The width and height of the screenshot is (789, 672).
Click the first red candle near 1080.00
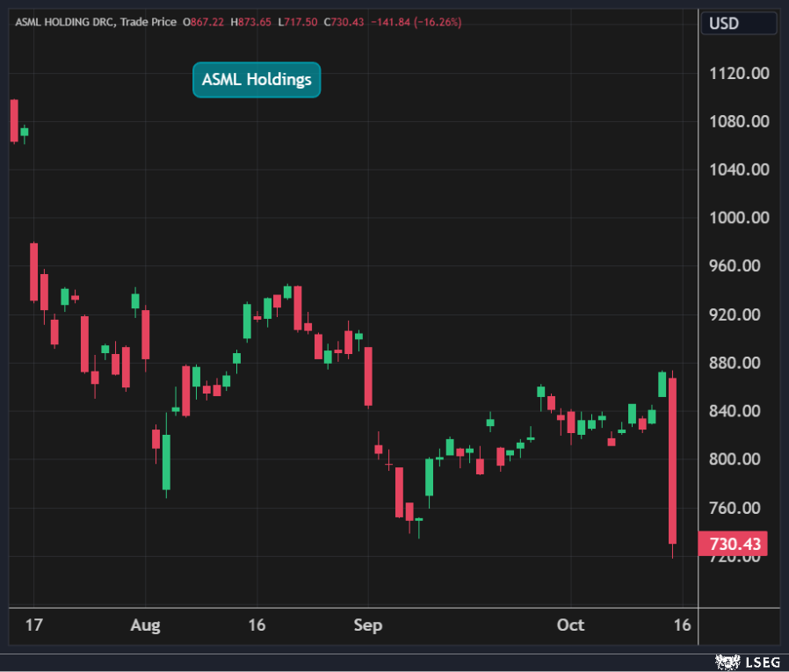pyautogui.click(x=14, y=120)
